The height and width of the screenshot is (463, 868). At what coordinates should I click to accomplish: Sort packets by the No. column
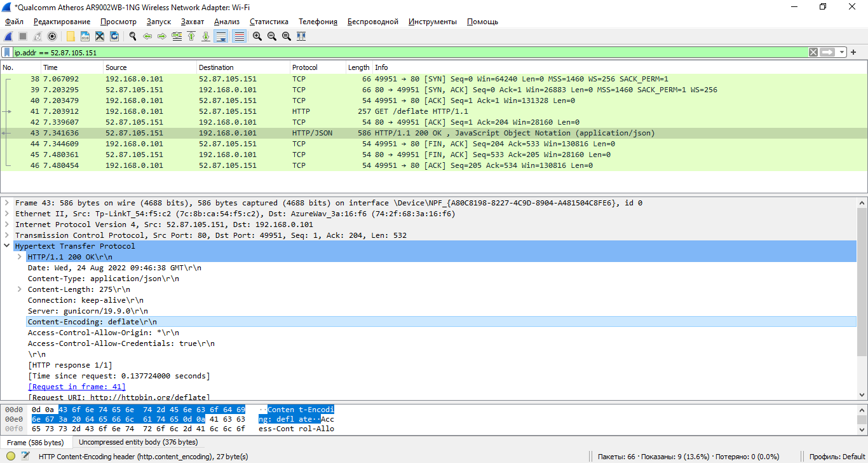point(21,67)
